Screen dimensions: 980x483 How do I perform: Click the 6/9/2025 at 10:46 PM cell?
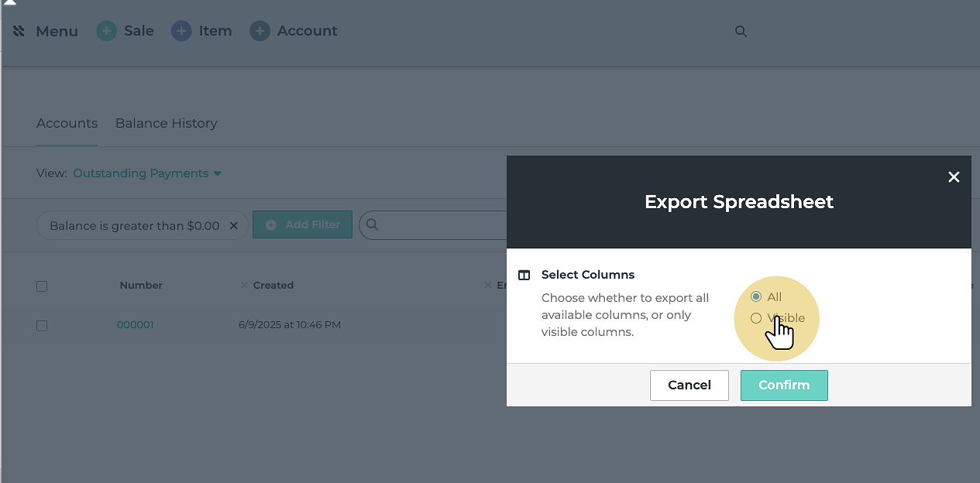[290, 325]
